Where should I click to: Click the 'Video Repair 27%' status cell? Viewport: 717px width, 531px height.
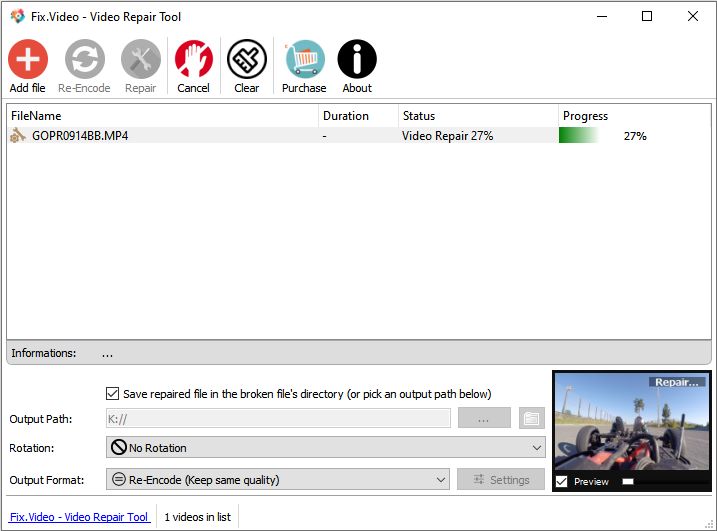[448, 136]
